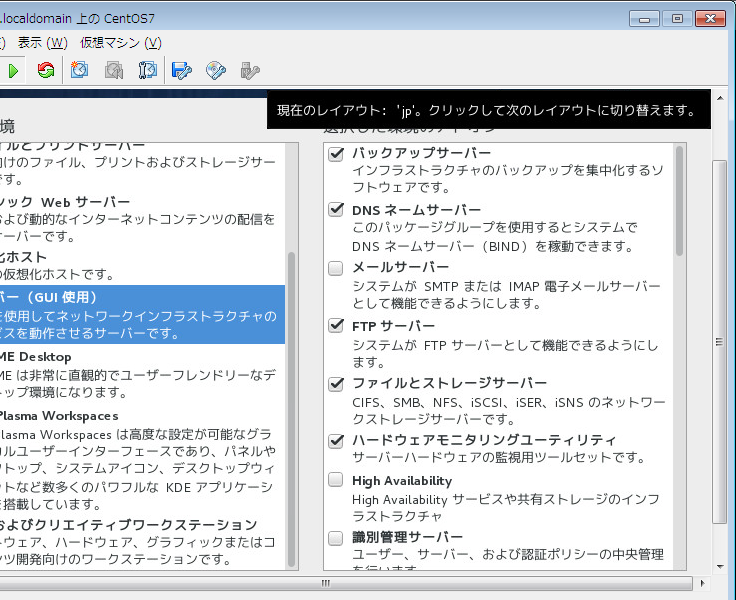The image size is (736, 600).
Task: Click the red-green Reset VM icon
Action: 46,70
